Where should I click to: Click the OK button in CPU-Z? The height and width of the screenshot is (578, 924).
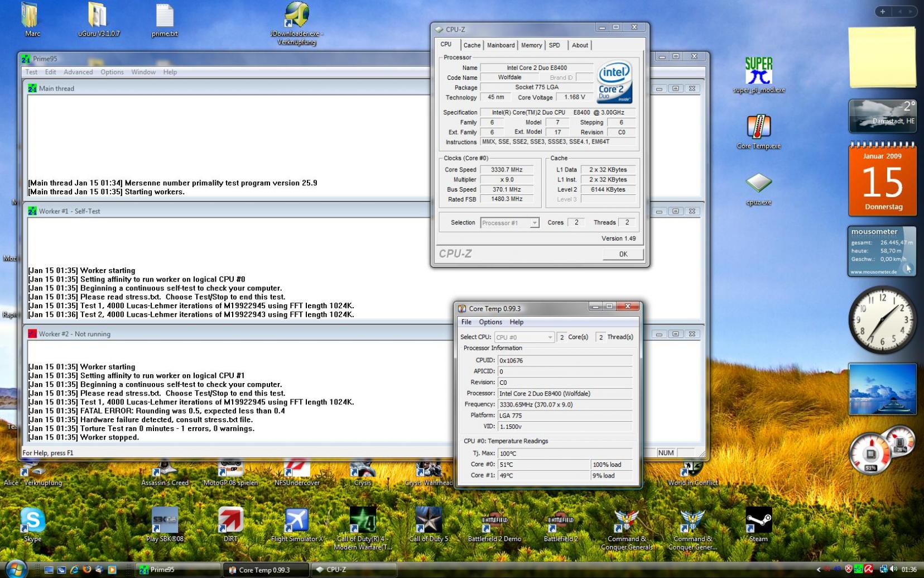click(623, 254)
